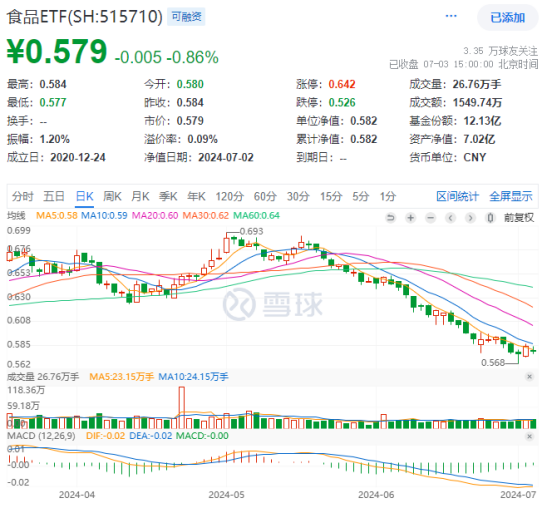
Task: Click the 0.568 low price marker
Action: [x=493, y=363]
